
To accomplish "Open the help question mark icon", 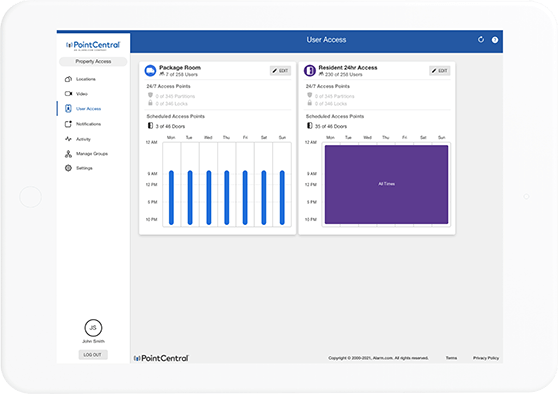I will [495, 40].
